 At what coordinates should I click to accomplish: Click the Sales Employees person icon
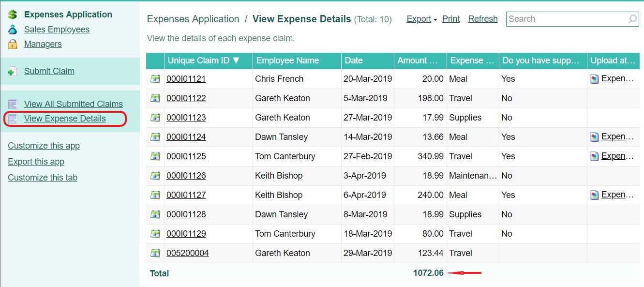tap(13, 30)
